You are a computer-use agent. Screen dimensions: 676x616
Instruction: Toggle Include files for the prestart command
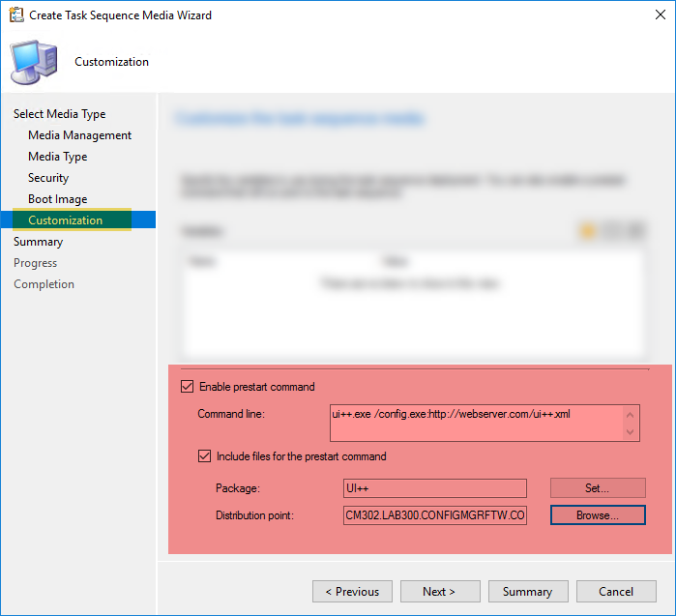pyautogui.click(x=204, y=456)
